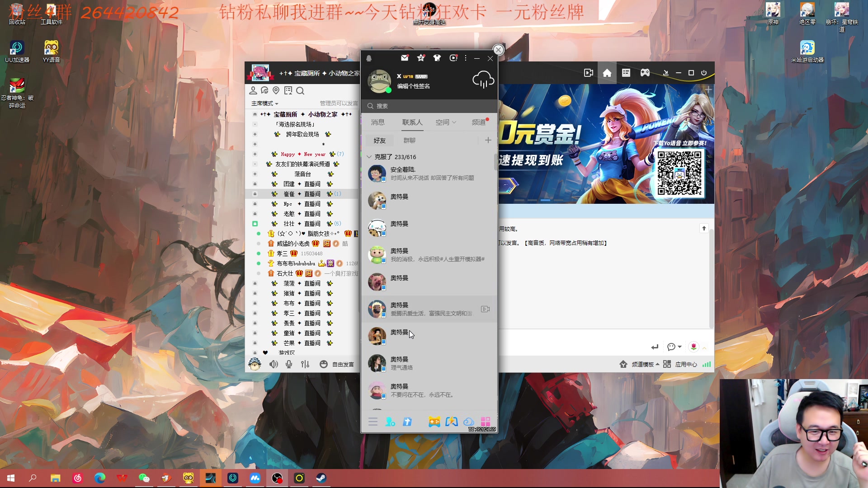Viewport: 868px width, 488px height.
Task: Click the YY send enter arrow button
Action: pos(655,347)
